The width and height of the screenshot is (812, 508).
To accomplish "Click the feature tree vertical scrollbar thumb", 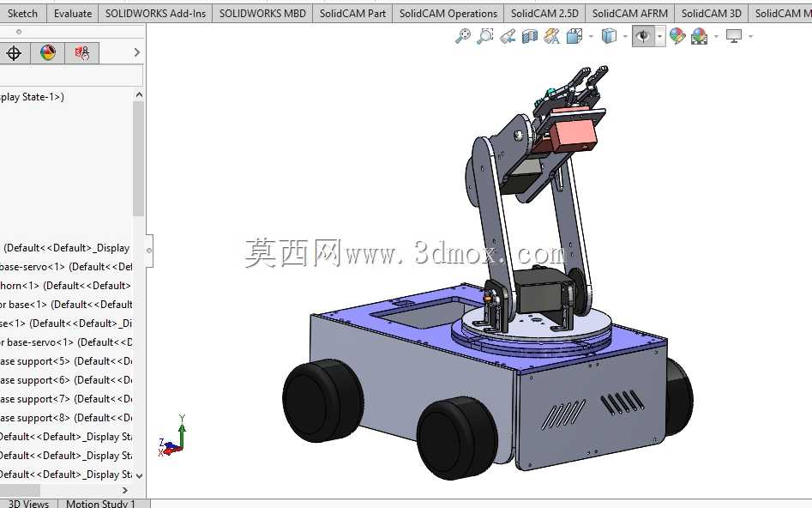I will tap(138, 159).
